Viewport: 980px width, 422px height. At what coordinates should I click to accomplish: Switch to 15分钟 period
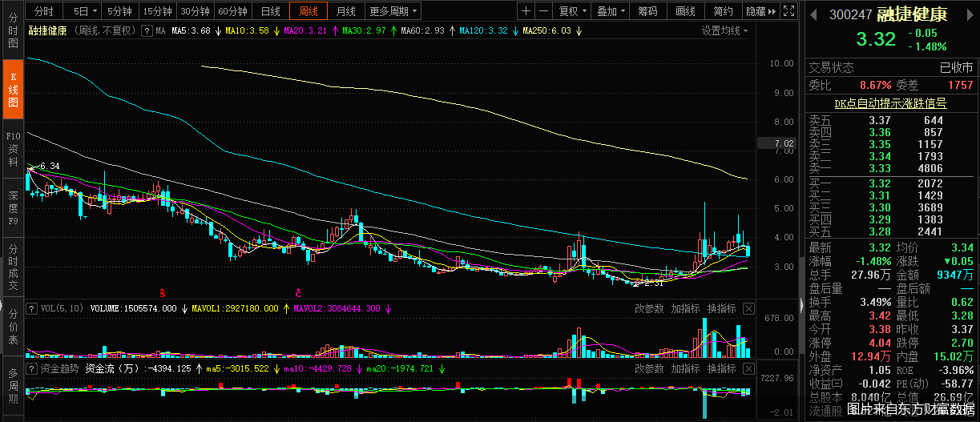[x=157, y=11]
